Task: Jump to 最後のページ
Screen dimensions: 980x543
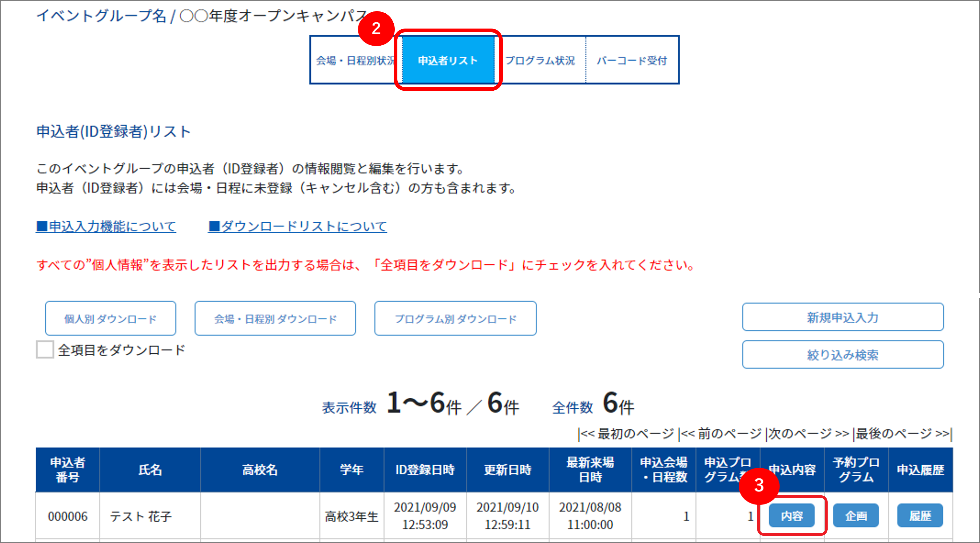Action: pos(902,433)
